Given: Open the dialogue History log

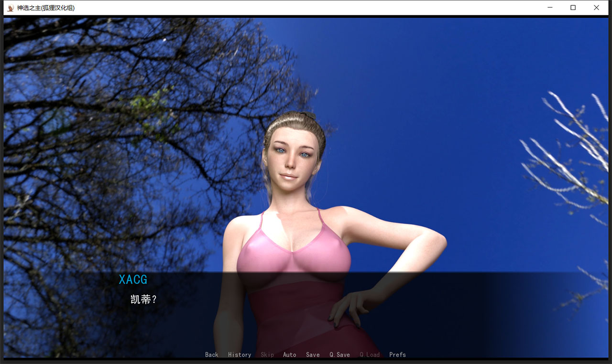Looking at the screenshot, I should point(240,354).
